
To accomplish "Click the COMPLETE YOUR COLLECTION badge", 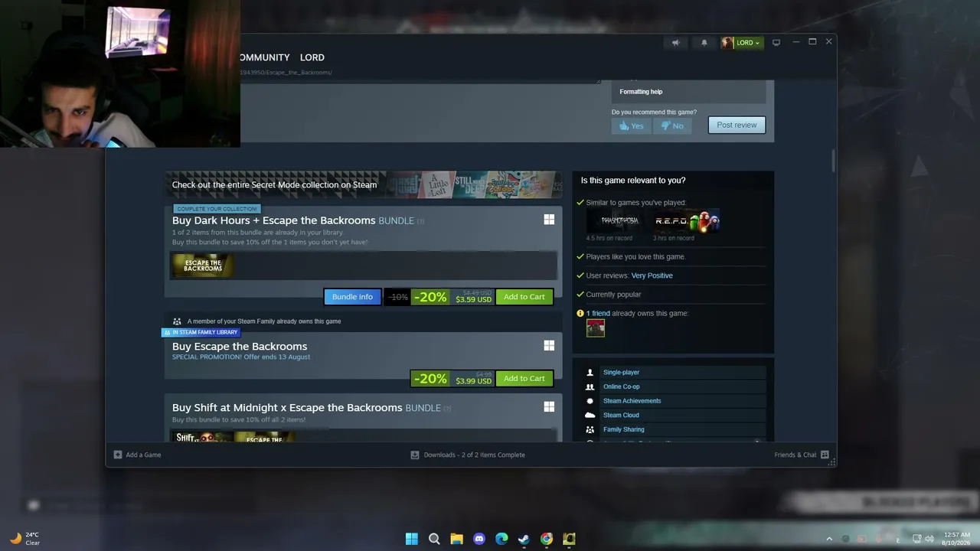I will click(x=217, y=209).
